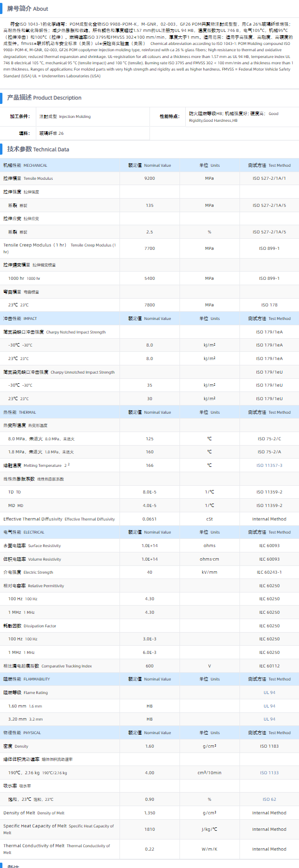Click the 0.90 water absorption value
The image size is (299, 868).
click(149, 799)
